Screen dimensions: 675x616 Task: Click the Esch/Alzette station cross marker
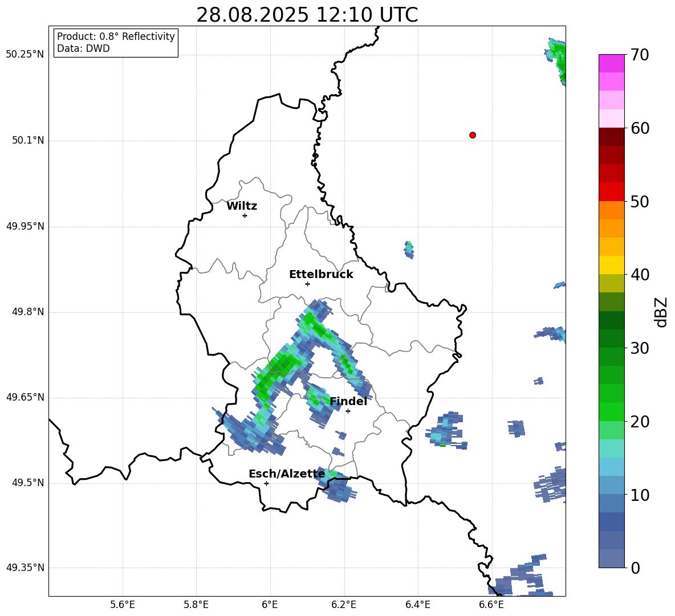(266, 483)
